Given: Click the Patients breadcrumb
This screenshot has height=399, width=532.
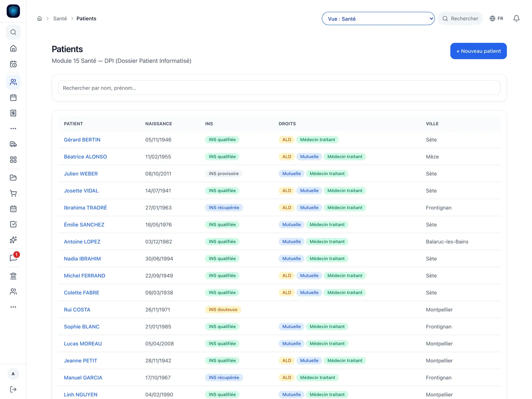Looking at the screenshot, I should (x=86, y=18).
